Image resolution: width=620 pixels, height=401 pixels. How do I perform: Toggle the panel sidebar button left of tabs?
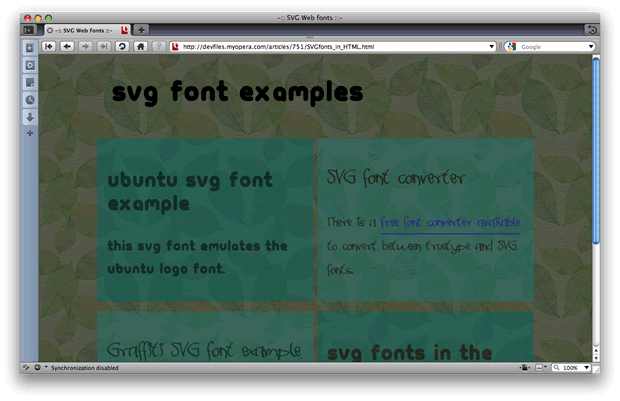pyautogui.click(x=29, y=30)
